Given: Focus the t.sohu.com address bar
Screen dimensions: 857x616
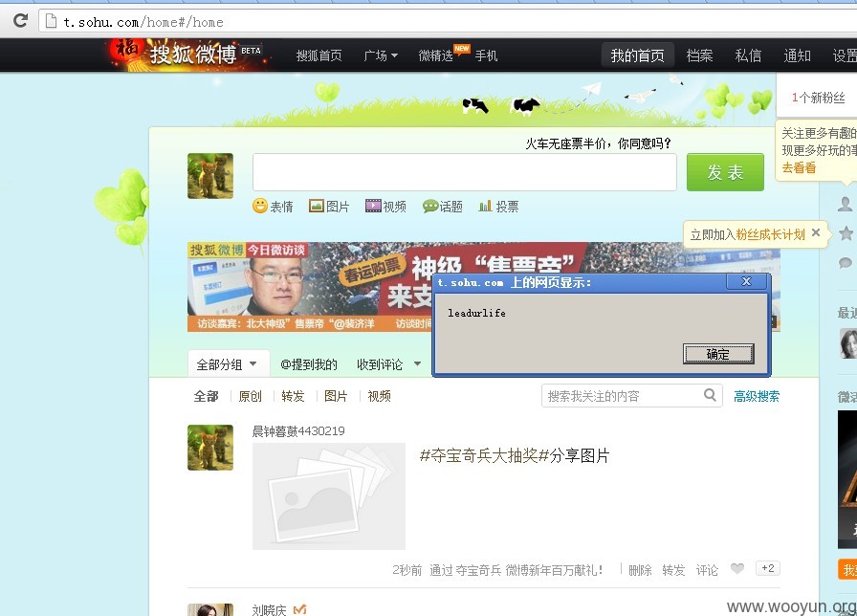Looking at the screenshot, I should (x=449, y=22).
